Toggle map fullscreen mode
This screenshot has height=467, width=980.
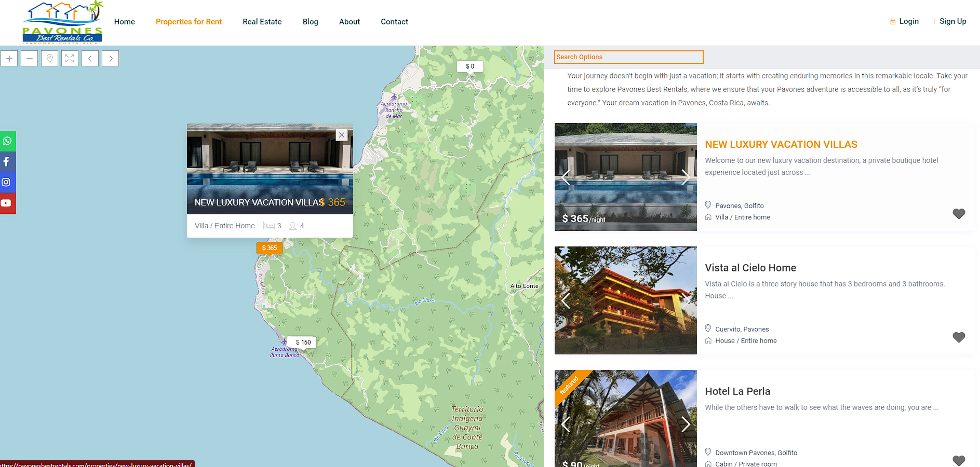[70, 59]
